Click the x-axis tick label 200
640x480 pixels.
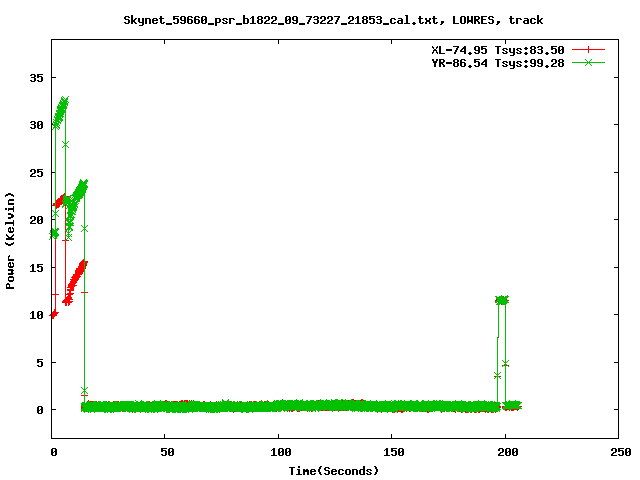click(508, 452)
